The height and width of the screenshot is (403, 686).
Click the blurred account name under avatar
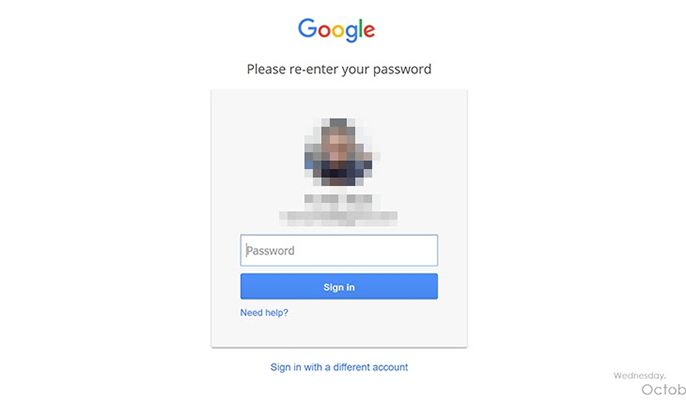[338, 200]
